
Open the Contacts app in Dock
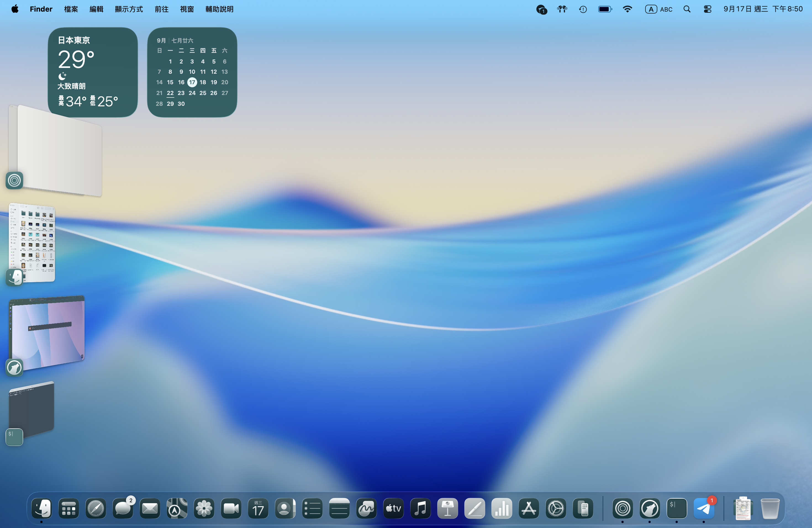(x=285, y=509)
